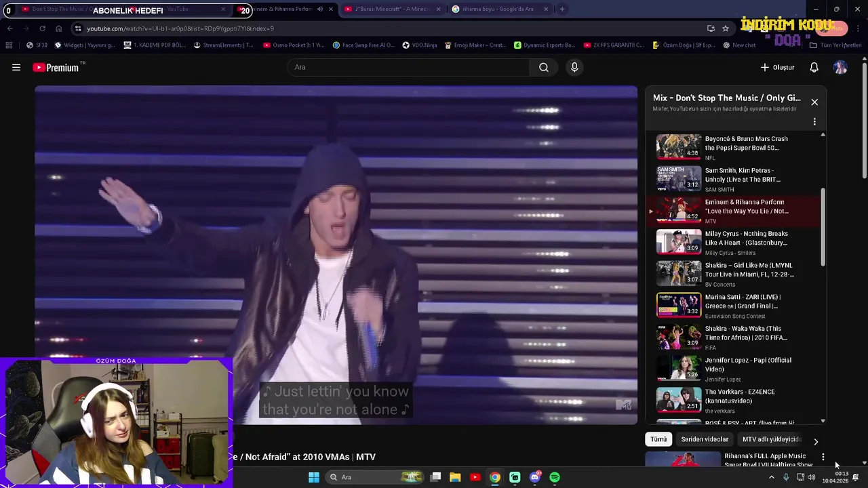868x488 pixels.
Task: Open a new browser tab
Action: [x=562, y=9]
